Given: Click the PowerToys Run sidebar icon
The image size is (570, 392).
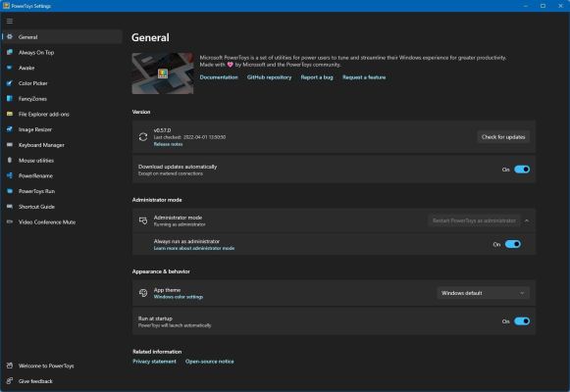Looking at the screenshot, I should pos(10,191).
